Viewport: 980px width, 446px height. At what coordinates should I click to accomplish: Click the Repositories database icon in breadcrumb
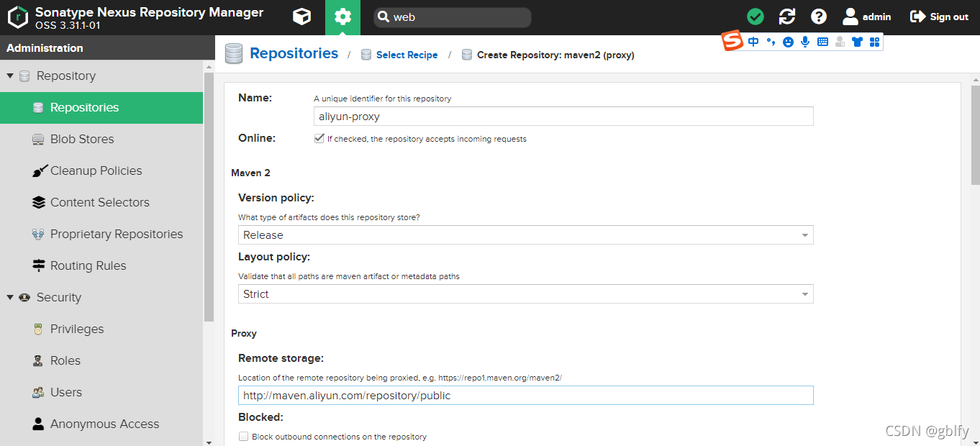[x=233, y=54]
